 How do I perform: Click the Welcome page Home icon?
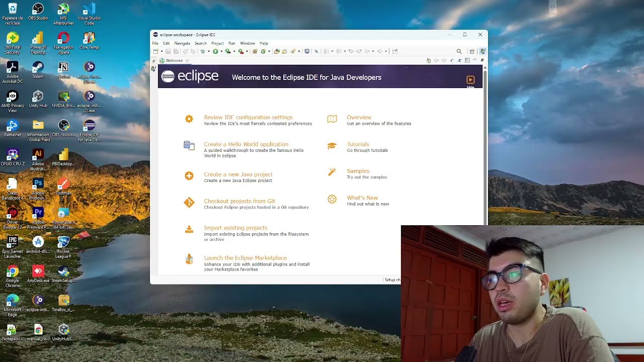pos(429,60)
